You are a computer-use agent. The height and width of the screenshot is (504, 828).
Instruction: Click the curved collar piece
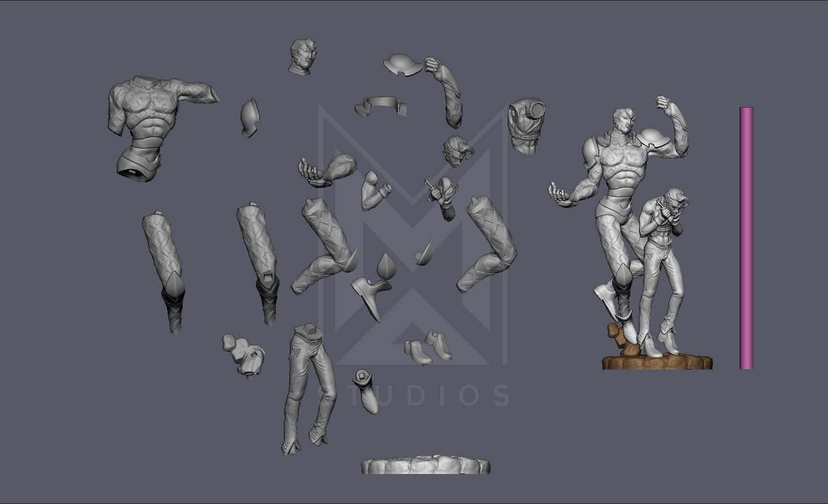pos(380,106)
